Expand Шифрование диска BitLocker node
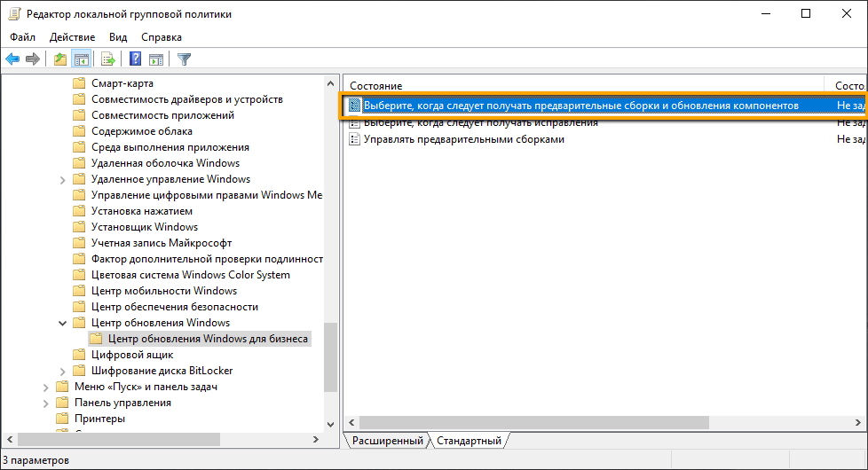Viewport: 868px width, 470px height. click(x=62, y=371)
